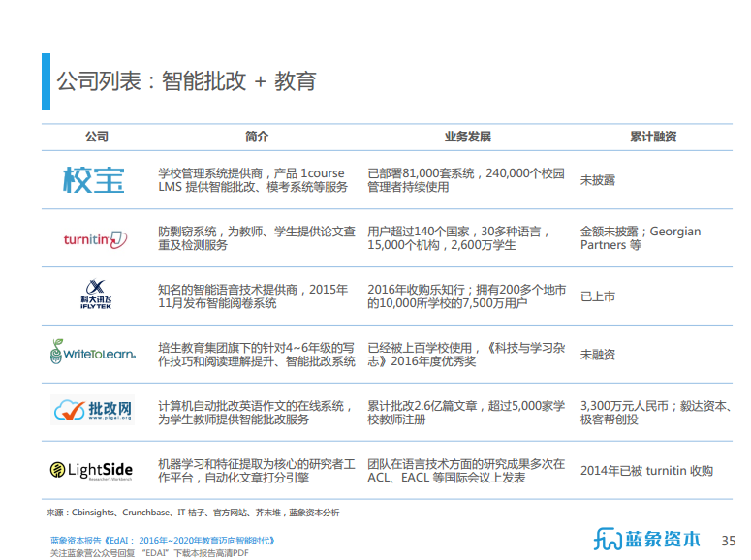
Task: Open the 蓝象资本报告 EdAI report link
Action: pos(163,541)
